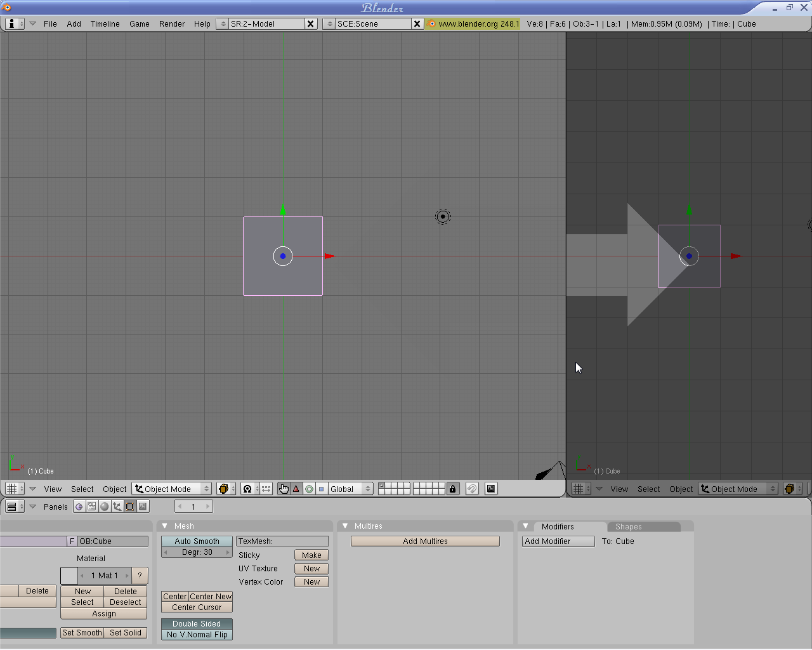Click the material color swatch
Image resolution: width=812 pixels, height=650 pixels.
click(x=69, y=576)
